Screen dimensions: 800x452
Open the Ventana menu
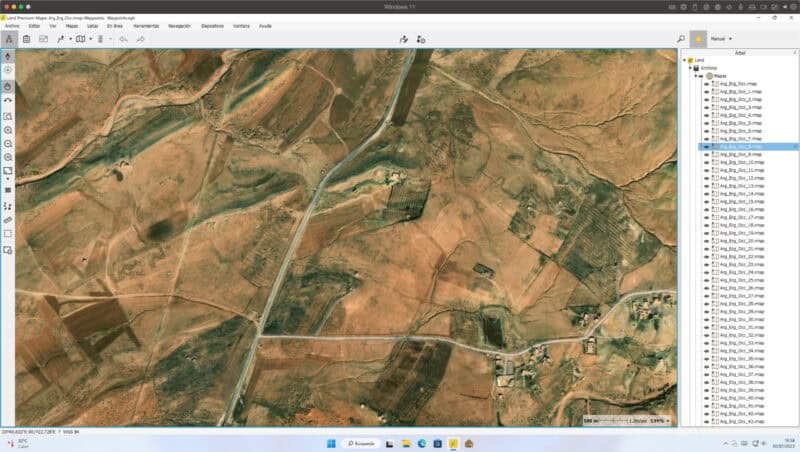point(241,26)
